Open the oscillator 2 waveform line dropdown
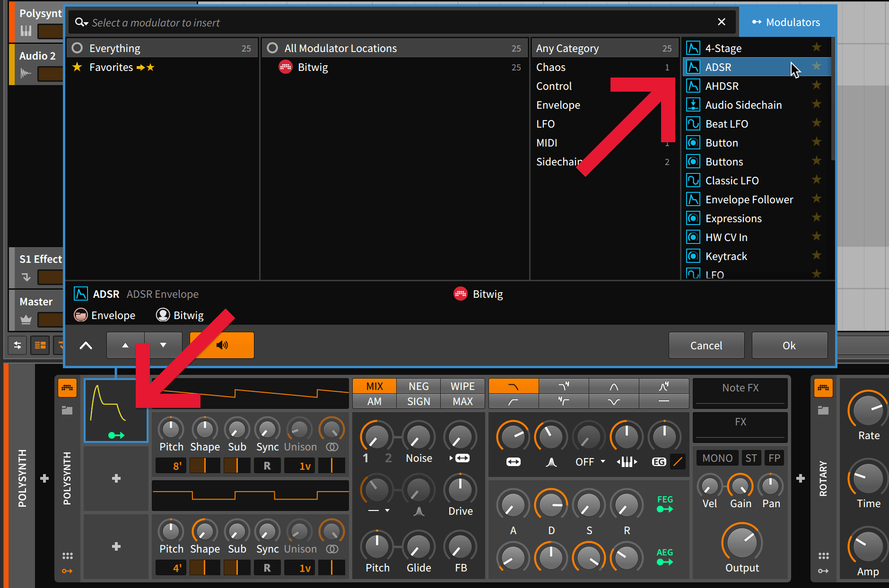The height and width of the screenshot is (588, 889). coord(379,510)
